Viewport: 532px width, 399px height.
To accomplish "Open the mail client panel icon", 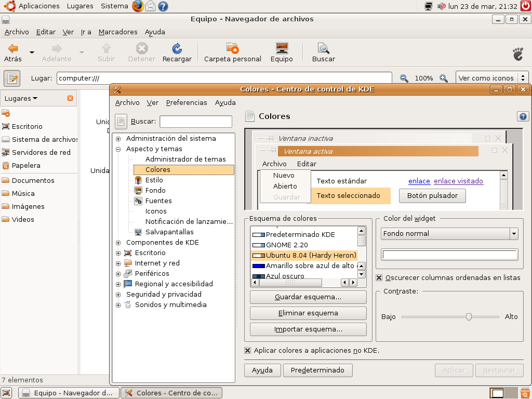I will point(150,6).
